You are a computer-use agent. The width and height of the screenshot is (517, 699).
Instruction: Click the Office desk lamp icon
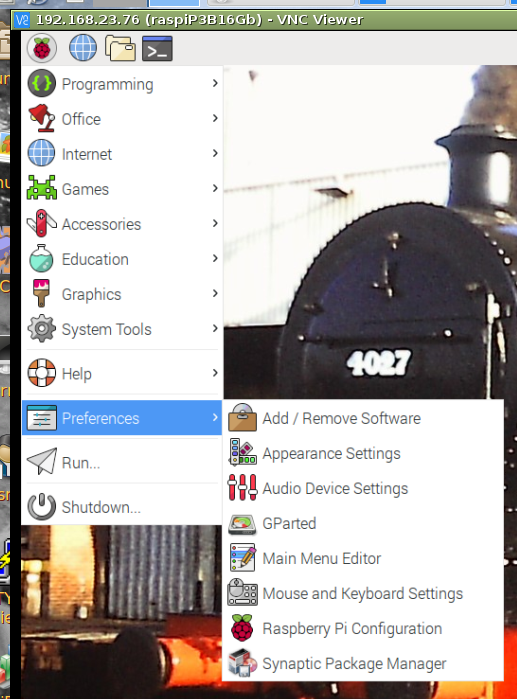41,118
